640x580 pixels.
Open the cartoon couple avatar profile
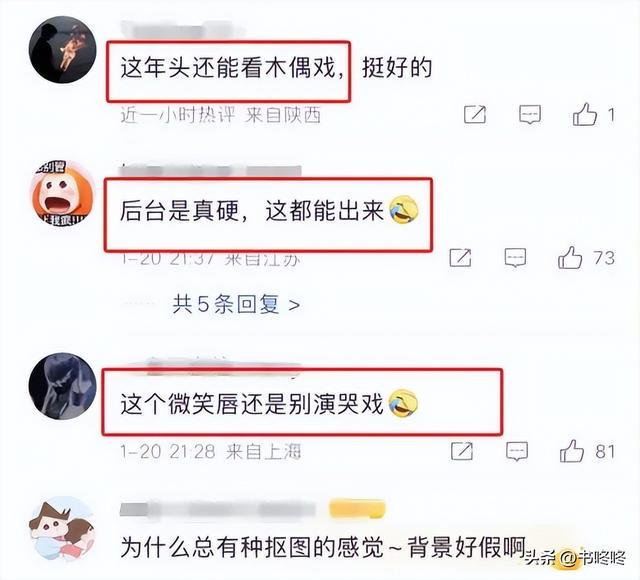click(62, 529)
